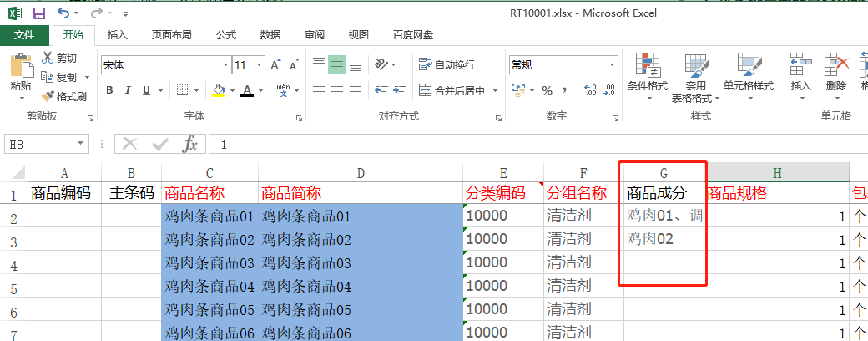The image size is (868, 341).
Task: Click the Insert Function fx icon
Action: click(x=190, y=144)
